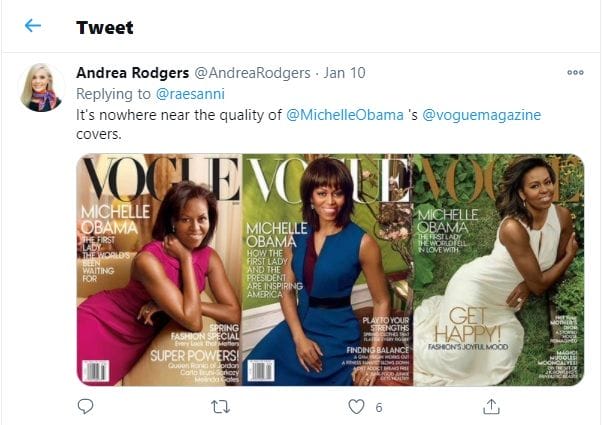The width and height of the screenshot is (602, 425).
Task: Click the 'Tweet' page heading
Action: click(105, 27)
